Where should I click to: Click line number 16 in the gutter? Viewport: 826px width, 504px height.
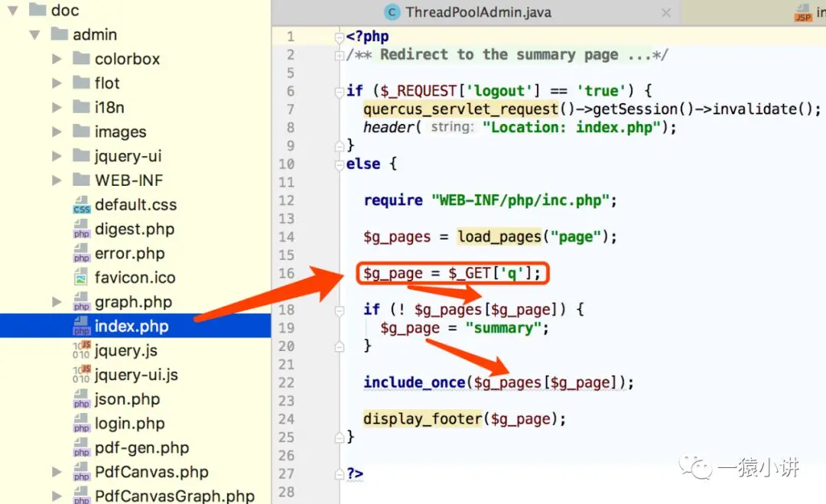(x=286, y=273)
